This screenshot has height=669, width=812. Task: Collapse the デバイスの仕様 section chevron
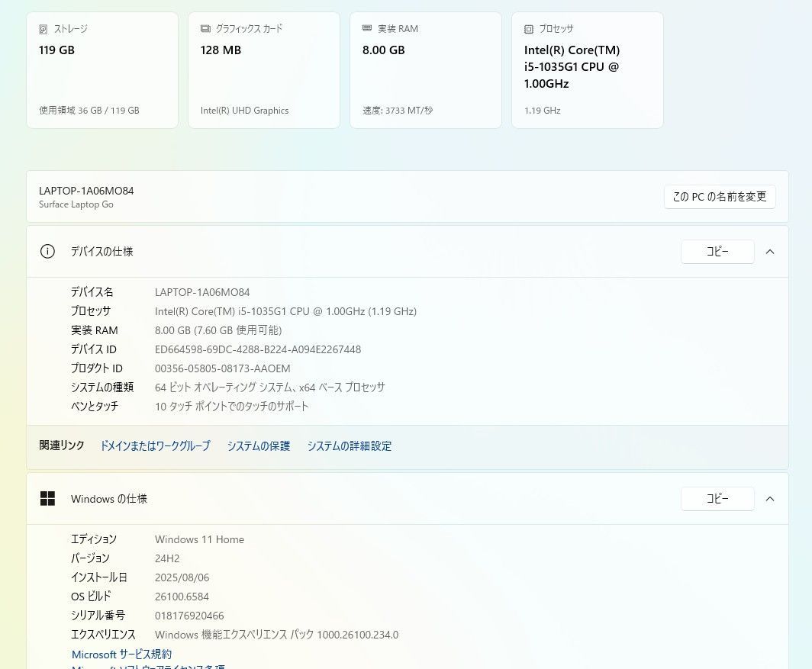click(770, 252)
